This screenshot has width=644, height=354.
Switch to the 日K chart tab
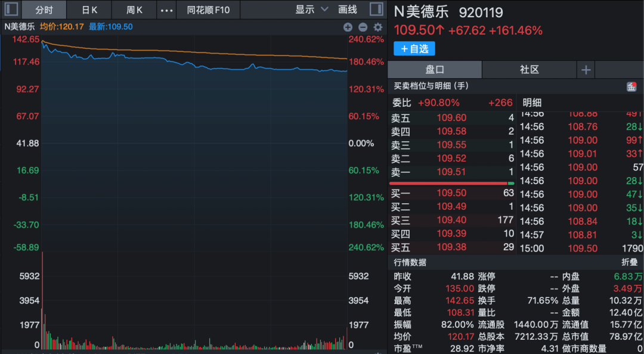coord(89,10)
